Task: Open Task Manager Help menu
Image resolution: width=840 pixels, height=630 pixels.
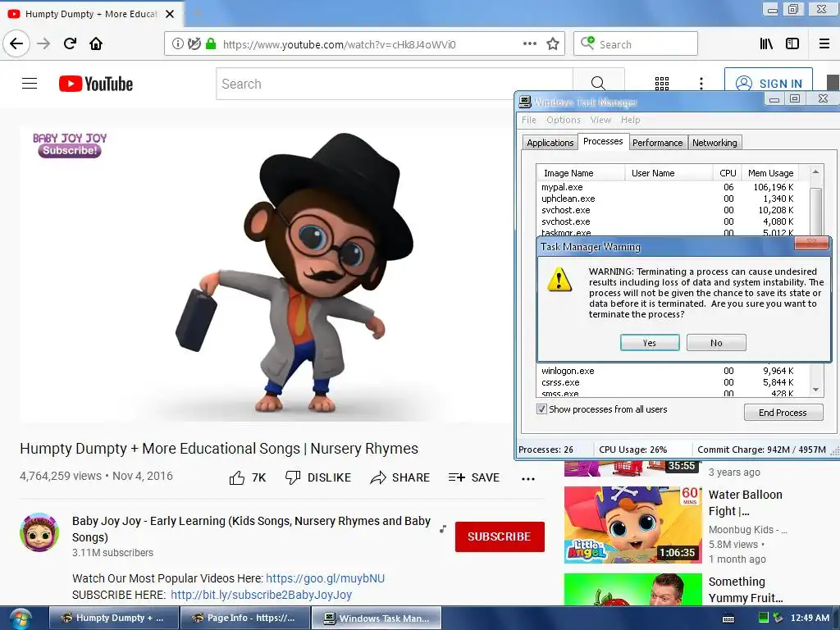Action: [631, 120]
